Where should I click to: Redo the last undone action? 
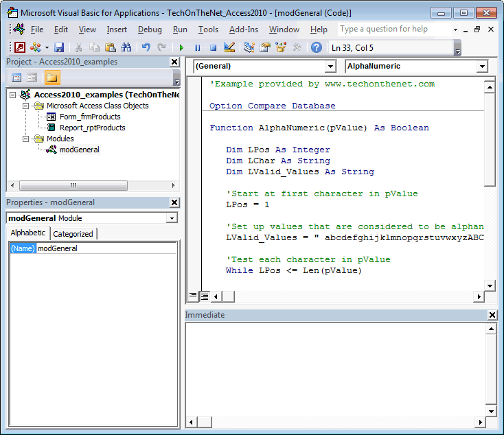[x=161, y=47]
